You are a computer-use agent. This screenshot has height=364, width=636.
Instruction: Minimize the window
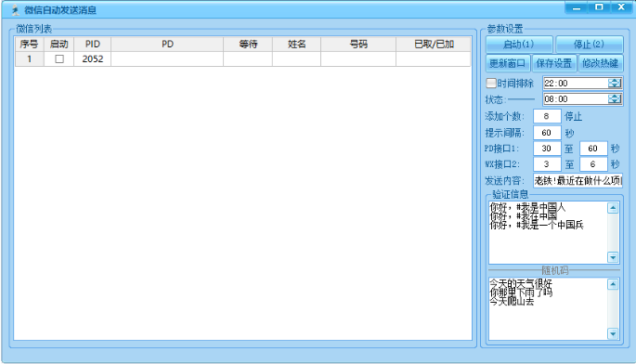[x=577, y=7]
